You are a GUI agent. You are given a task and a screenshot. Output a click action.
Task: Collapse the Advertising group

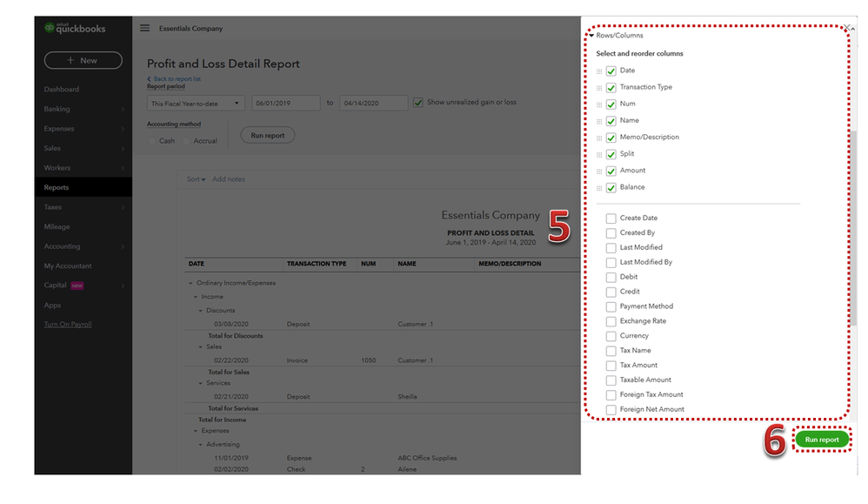[200, 445]
